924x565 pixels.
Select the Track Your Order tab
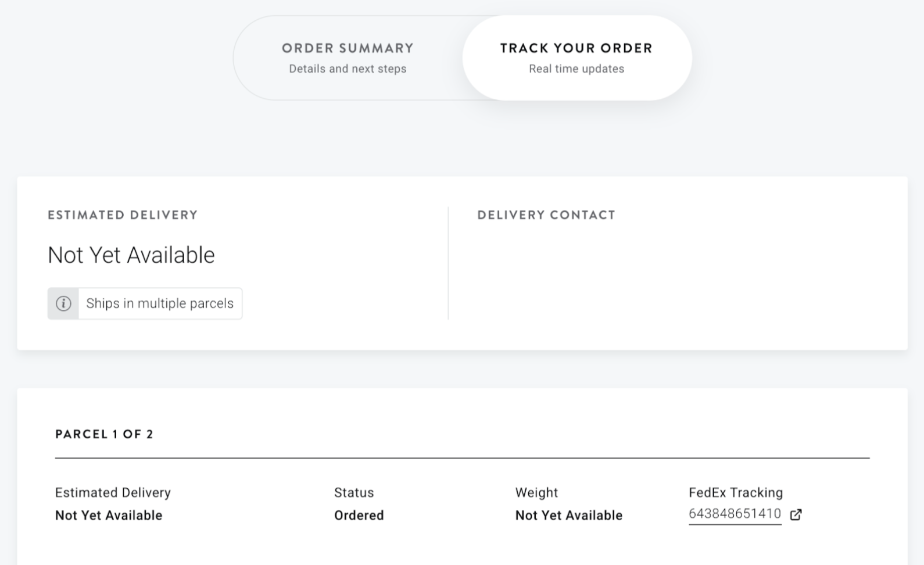coord(576,56)
